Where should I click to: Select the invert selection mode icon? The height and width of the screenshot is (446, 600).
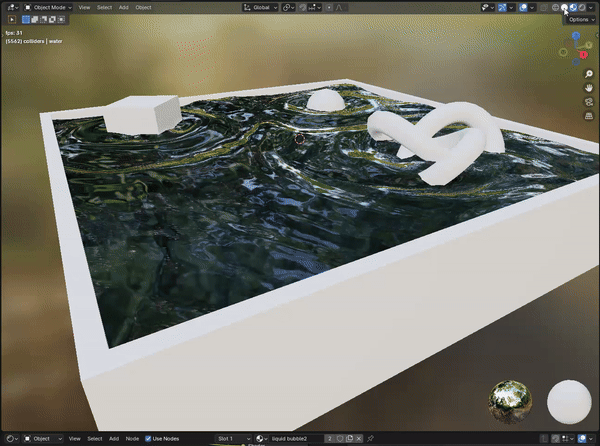[52, 19]
